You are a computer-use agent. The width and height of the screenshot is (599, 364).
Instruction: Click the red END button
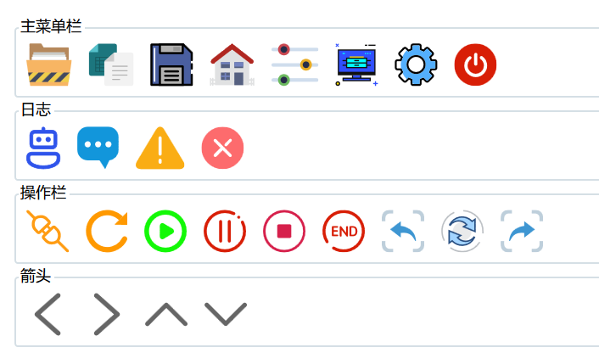click(x=344, y=231)
